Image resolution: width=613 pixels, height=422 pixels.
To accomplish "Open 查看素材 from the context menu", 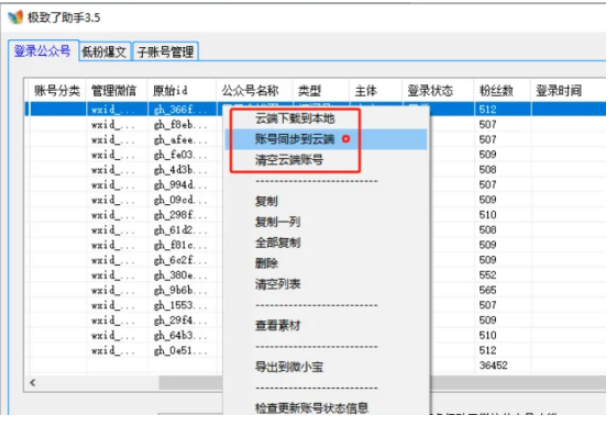I will coord(277,324).
